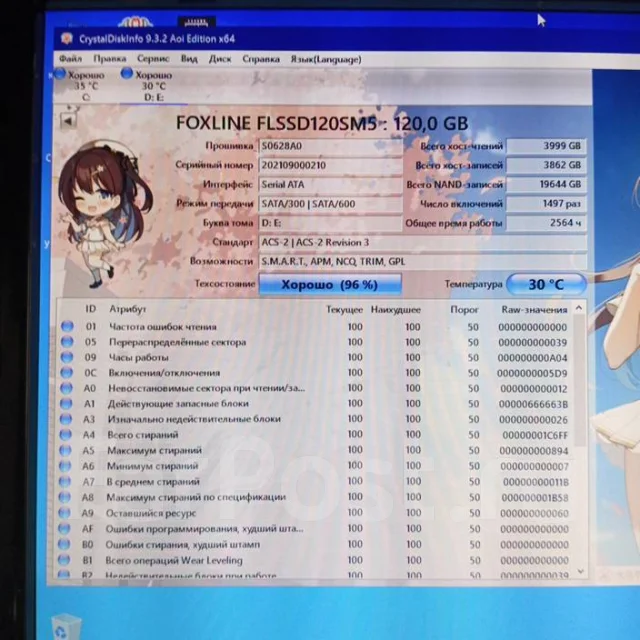Viewport: 640px width, 640px height.
Task: Click raw value 00000001C6FF
Action: (x=535, y=435)
